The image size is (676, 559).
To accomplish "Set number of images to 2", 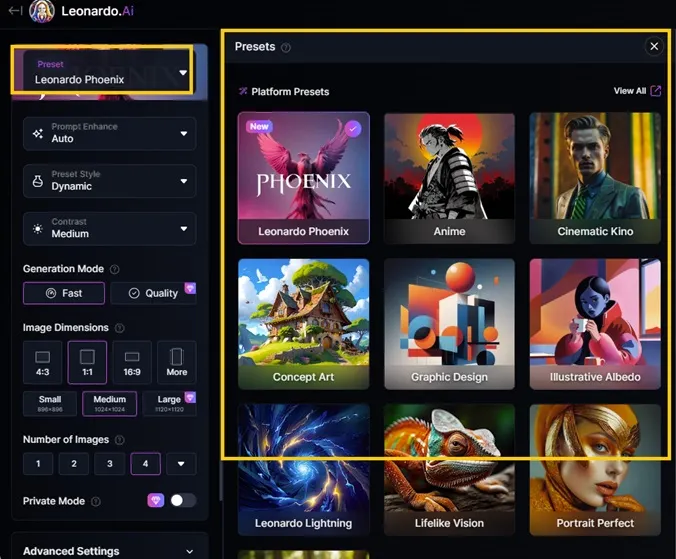I will pyautogui.click(x=74, y=463).
